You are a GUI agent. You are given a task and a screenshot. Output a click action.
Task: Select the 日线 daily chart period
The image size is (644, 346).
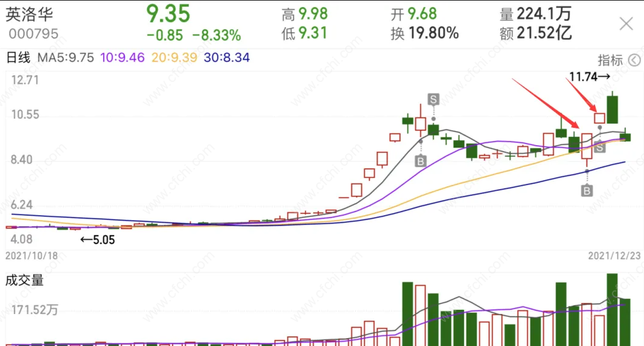point(18,57)
